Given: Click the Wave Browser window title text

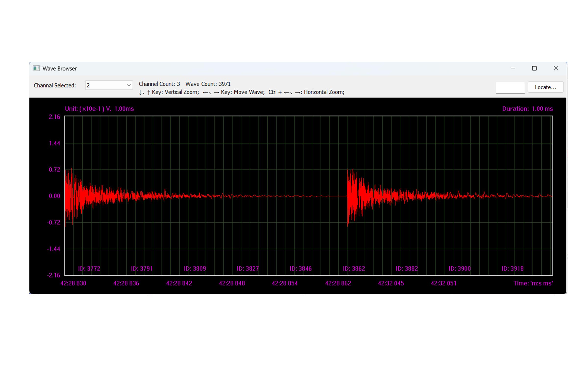Looking at the screenshot, I should point(60,69).
